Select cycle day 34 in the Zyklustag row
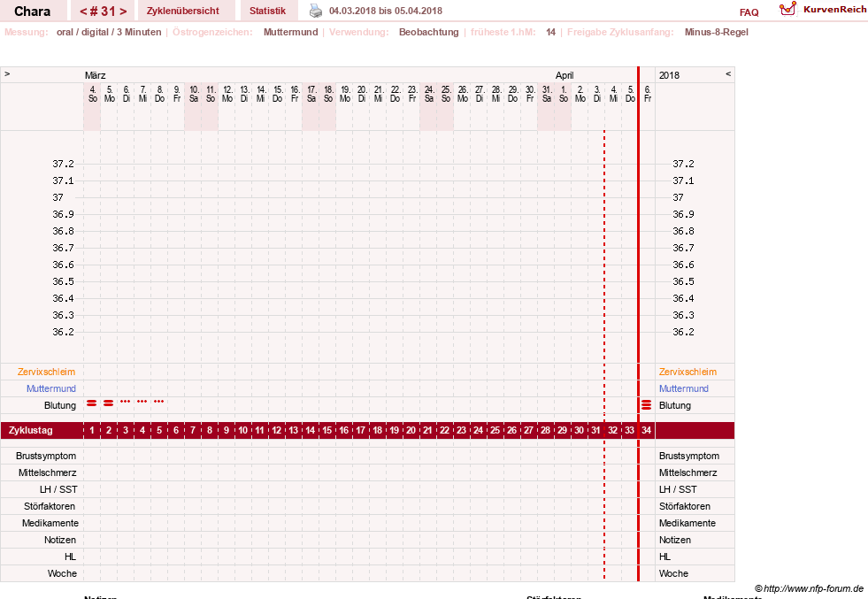This screenshot has height=599, width=868. pos(646,430)
